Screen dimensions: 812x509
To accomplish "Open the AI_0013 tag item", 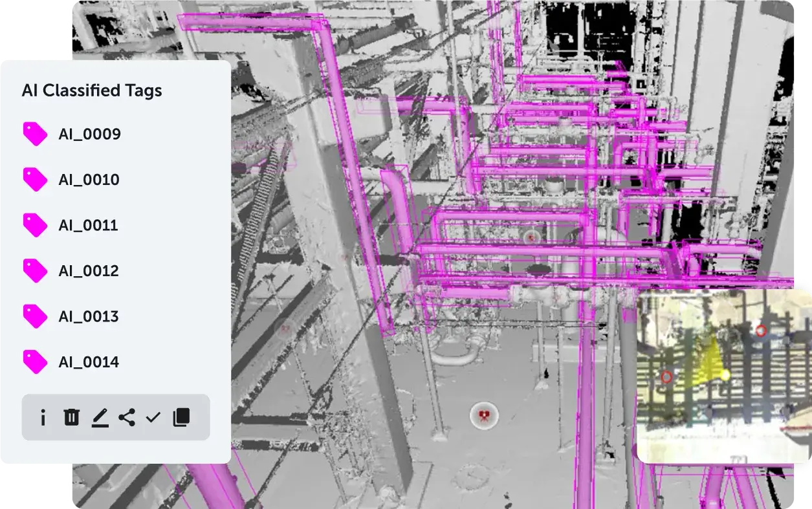I will coord(89,317).
